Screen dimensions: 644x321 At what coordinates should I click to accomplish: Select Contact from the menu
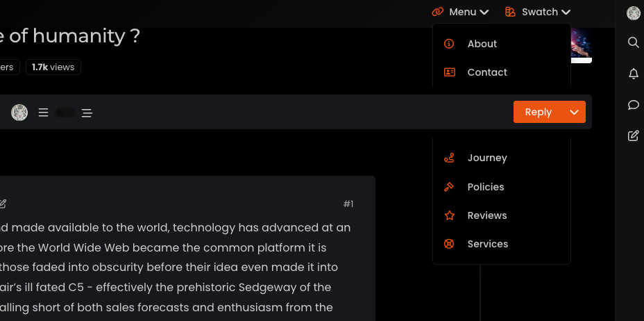487,72
